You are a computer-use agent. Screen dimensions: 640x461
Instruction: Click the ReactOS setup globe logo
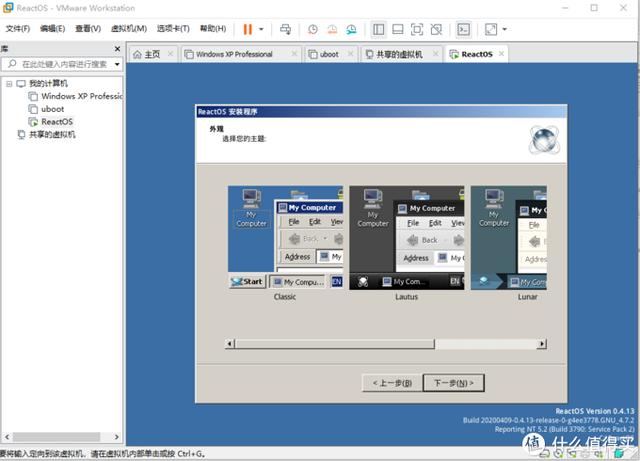tap(544, 140)
